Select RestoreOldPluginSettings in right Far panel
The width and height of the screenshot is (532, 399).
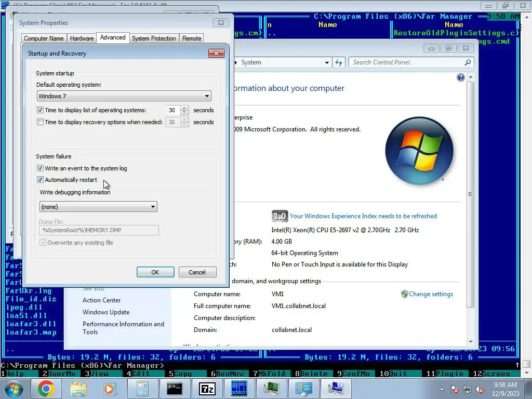tap(456, 33)
